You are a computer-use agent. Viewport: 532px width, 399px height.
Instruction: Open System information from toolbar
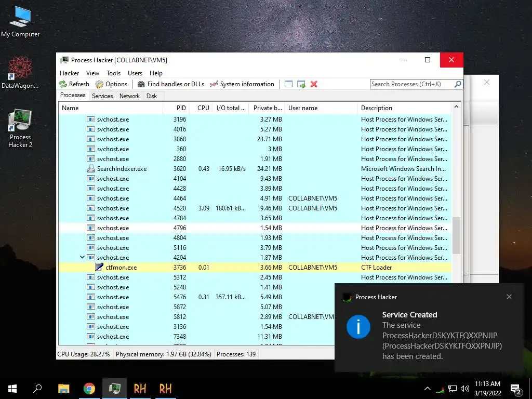click(242, 84)
